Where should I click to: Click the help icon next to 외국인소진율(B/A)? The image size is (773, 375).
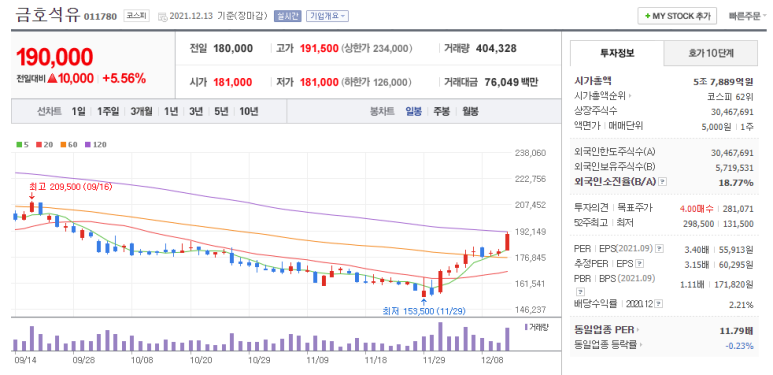tap(663, 182)
